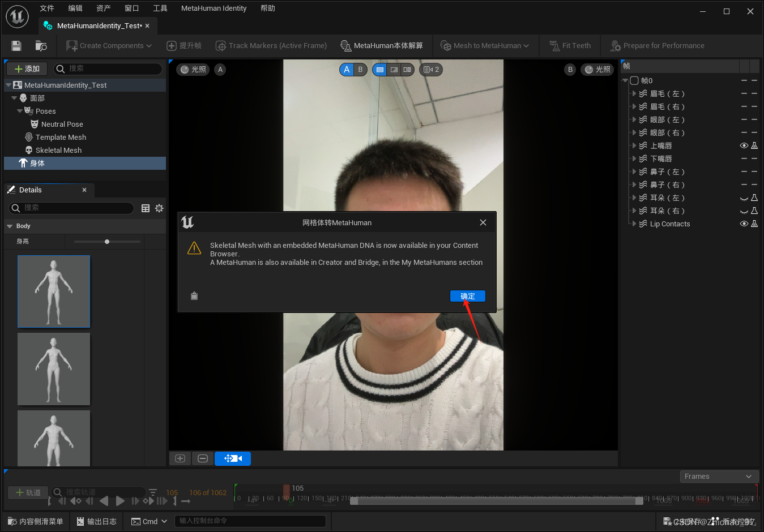Click the flask icon on the 耳朵（右）row
Screen dimensions: 764x532
(x=754, y=211)
